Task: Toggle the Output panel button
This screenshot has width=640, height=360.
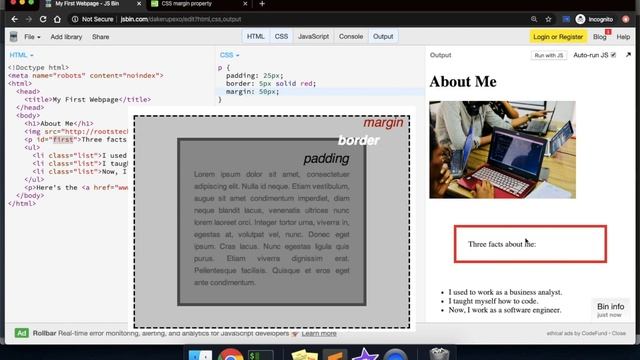Action: tap(383, 36)
